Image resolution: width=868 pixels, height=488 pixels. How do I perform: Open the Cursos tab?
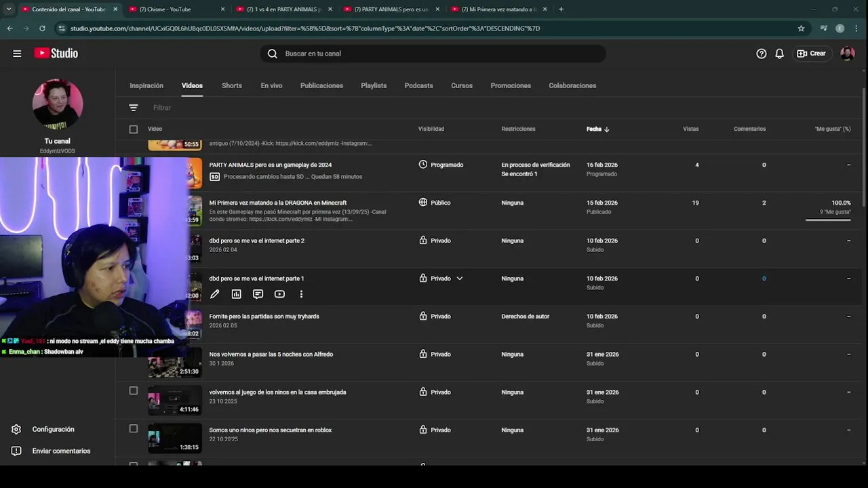point(462,85)
